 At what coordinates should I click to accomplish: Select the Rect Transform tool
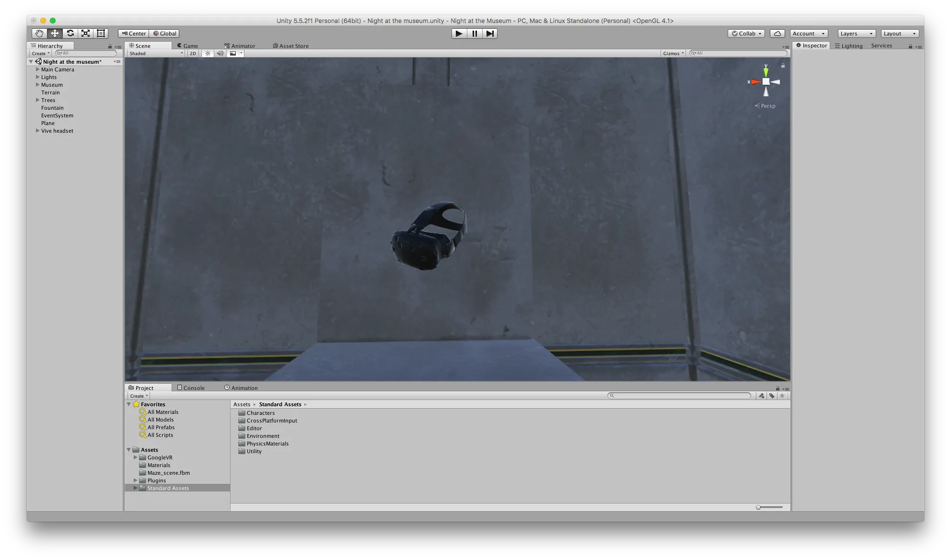click(101, 34)
